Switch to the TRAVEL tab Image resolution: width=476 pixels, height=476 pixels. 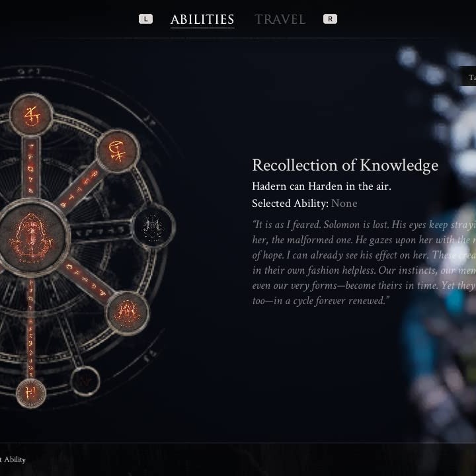tap(280, 19)
